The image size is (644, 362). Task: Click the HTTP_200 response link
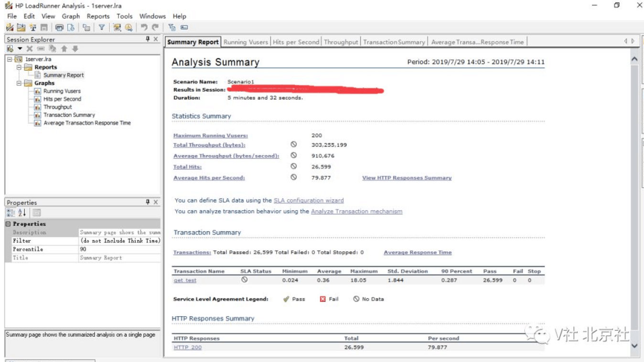188,347
